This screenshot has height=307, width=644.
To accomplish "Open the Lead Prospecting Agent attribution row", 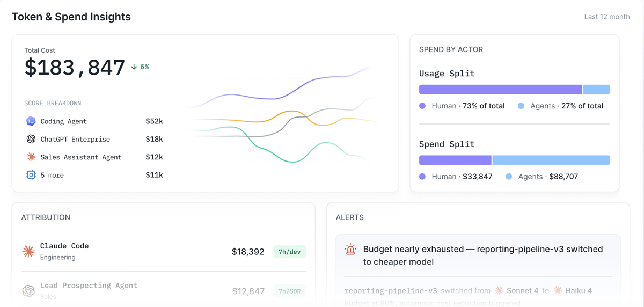I will (164, 290).
